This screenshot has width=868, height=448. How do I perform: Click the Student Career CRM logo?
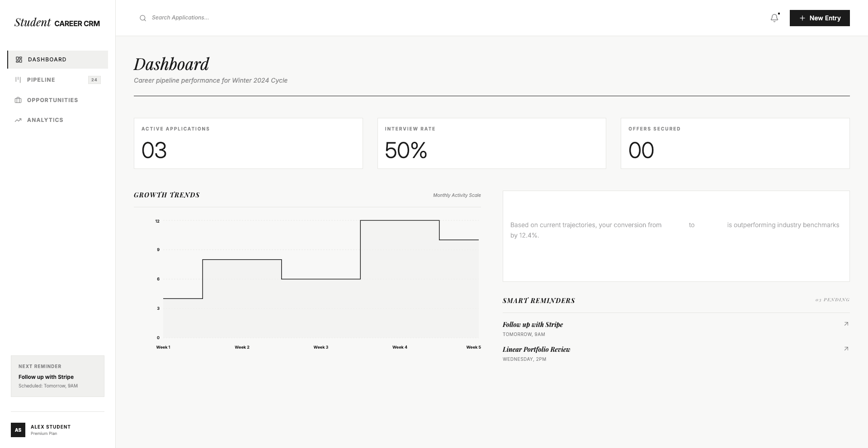click(57, 23)
